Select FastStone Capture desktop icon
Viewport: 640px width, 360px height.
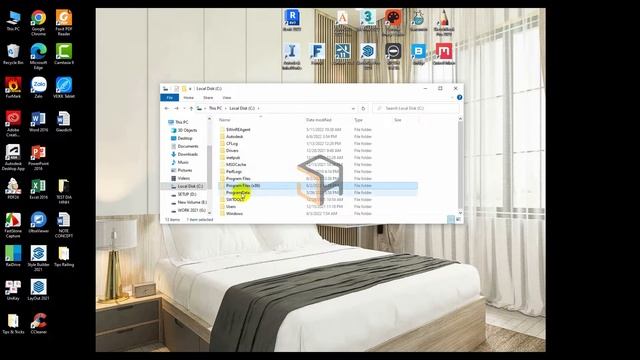pyautogui.click(x=13, y=224)
